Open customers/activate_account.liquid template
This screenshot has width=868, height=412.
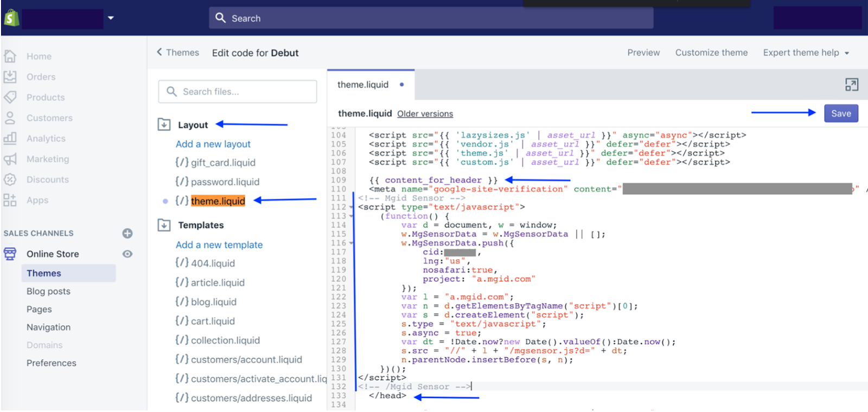click(259, 379)
